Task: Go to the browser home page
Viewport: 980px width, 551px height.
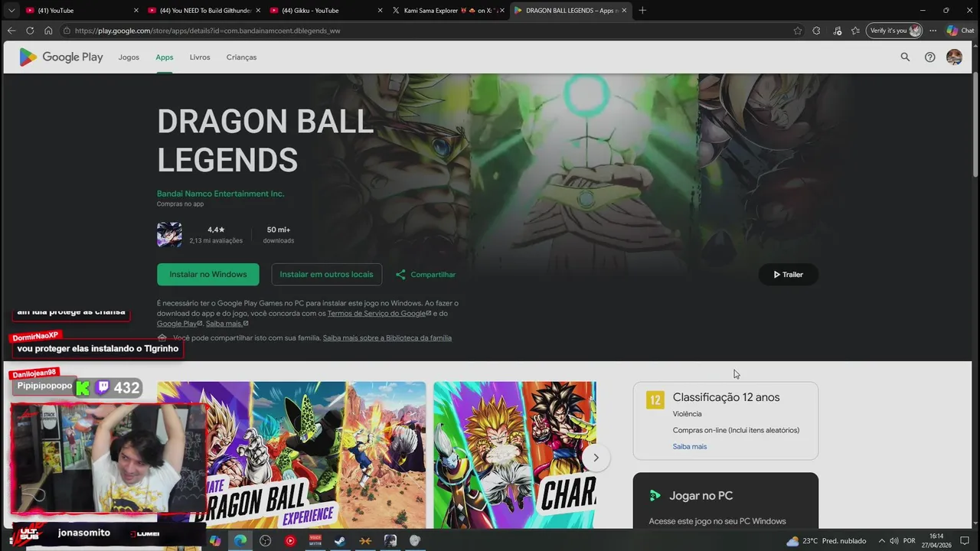Action: [x=48, y=31]
